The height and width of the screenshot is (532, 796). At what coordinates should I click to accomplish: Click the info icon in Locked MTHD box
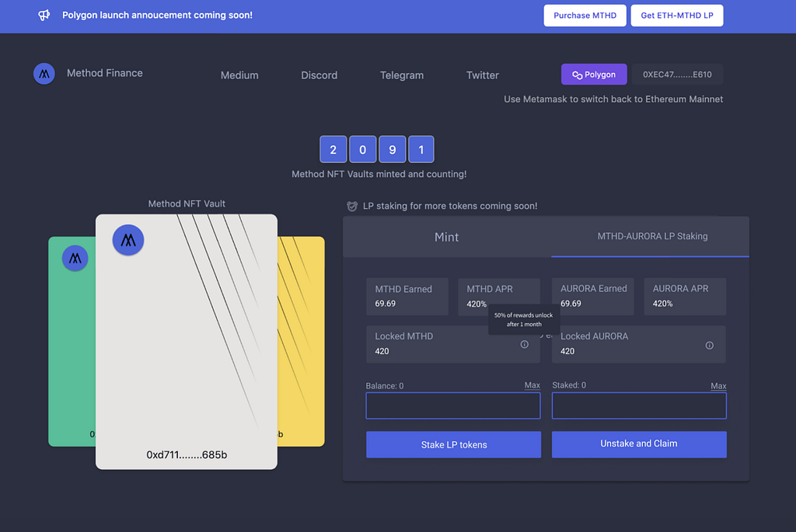click(525, 344)
